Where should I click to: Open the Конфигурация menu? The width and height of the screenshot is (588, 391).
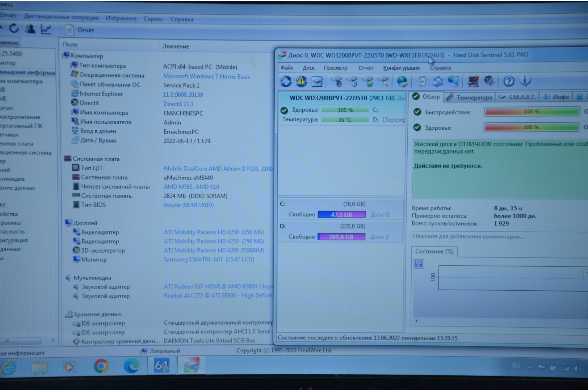[401, 68]
